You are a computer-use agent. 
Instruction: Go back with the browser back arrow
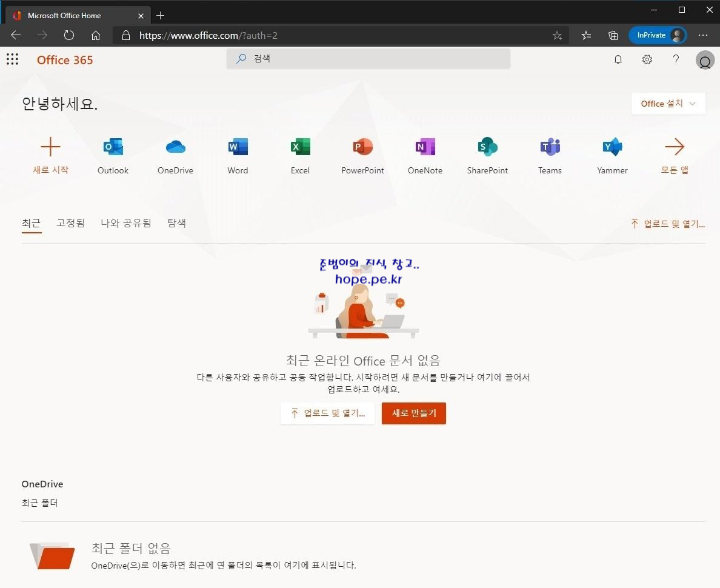pos(16,35)
